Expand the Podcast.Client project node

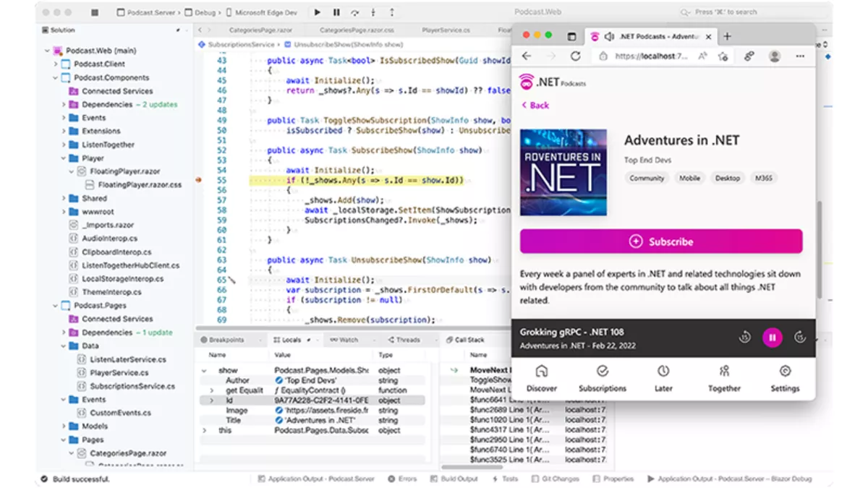click(56, 64)
